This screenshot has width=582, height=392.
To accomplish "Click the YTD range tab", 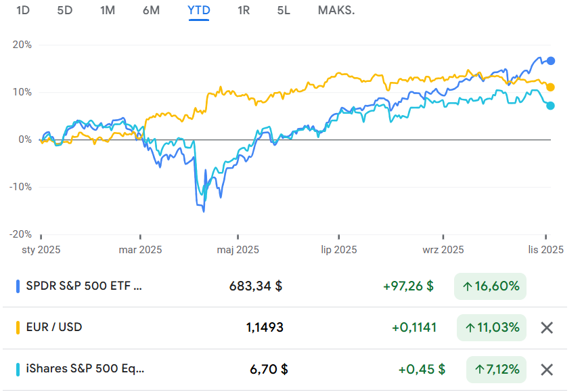I will pos(199,10).
